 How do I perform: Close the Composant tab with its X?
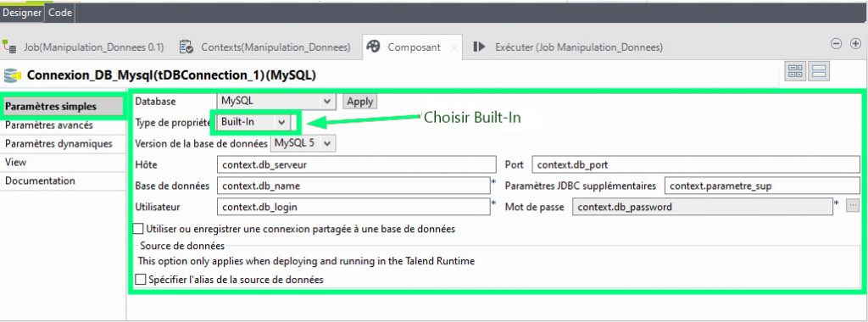454,48
